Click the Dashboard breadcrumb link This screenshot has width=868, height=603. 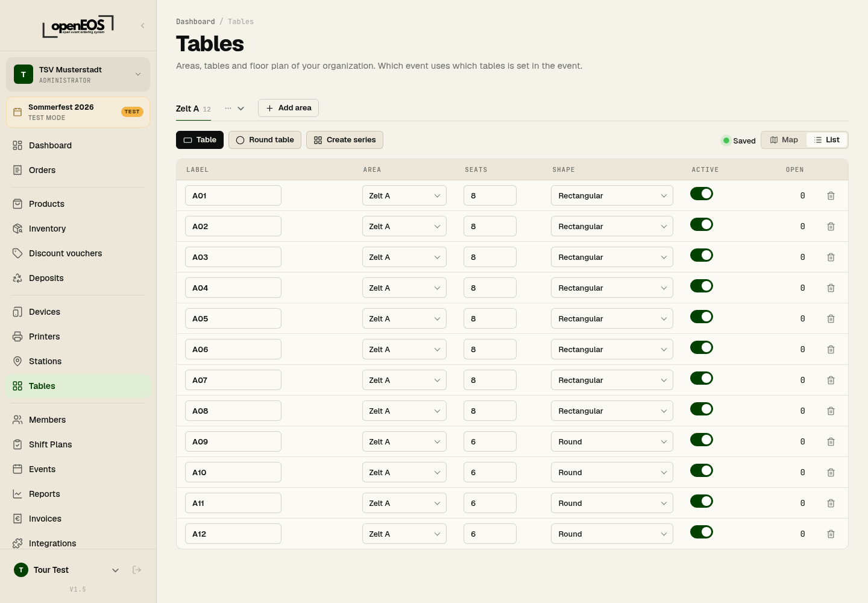195,22
